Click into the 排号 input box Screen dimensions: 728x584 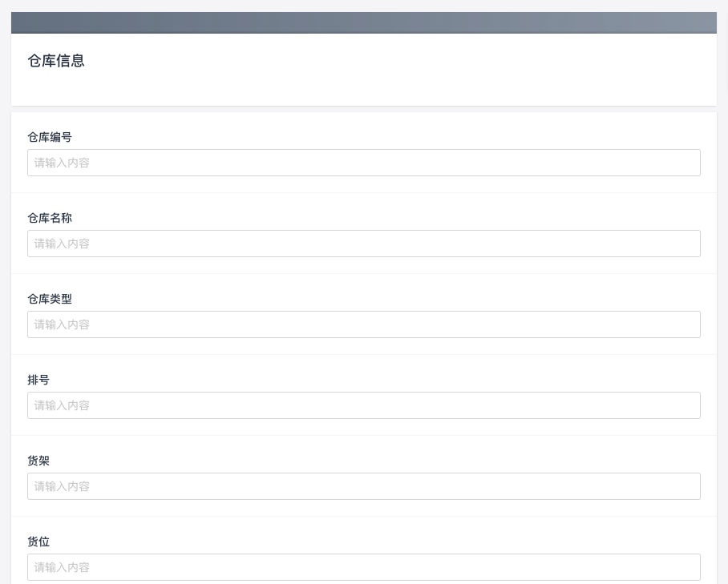point(363,405)
